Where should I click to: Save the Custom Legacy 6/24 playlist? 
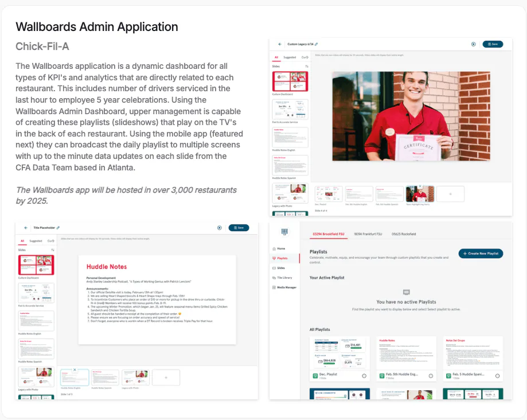493,44
